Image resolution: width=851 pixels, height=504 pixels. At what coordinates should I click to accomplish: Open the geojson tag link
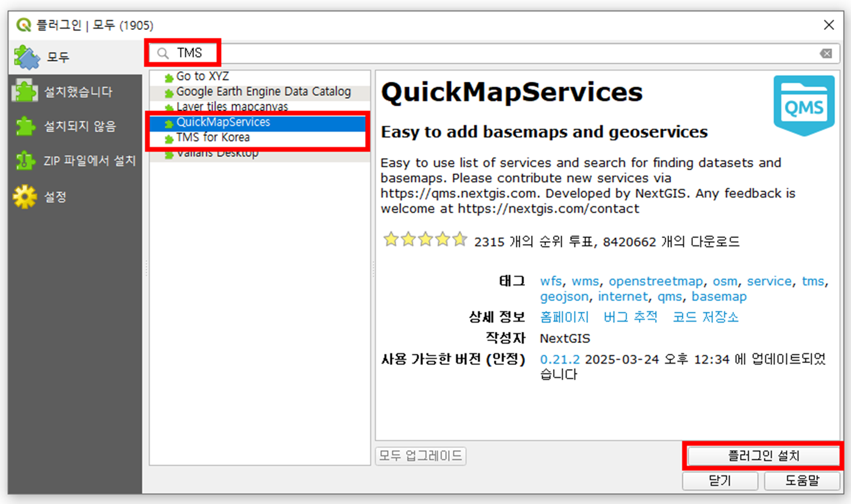[x=564, y=297]
